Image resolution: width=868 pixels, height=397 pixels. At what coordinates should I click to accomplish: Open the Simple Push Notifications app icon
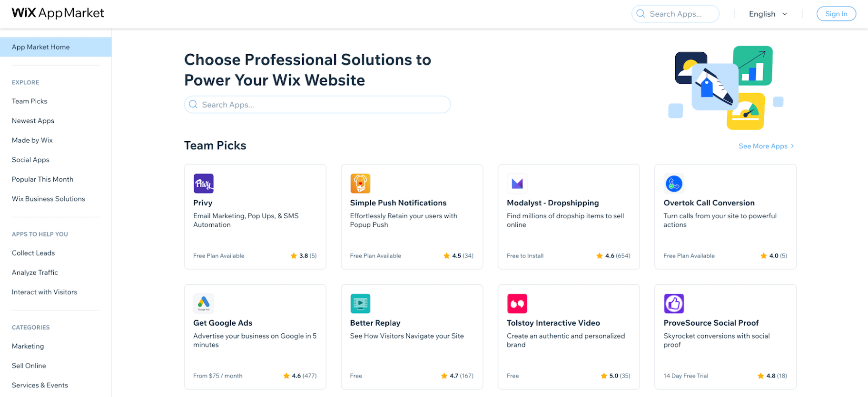pos(360,183)
